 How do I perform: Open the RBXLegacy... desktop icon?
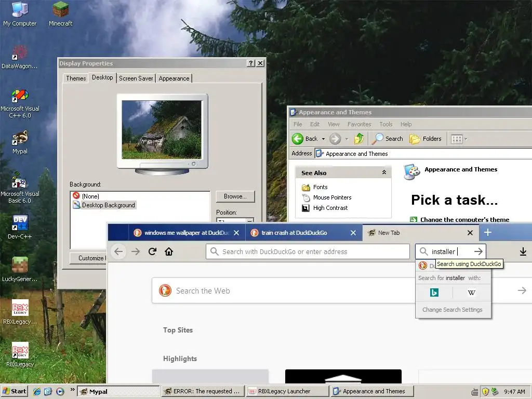pos(20,312)
